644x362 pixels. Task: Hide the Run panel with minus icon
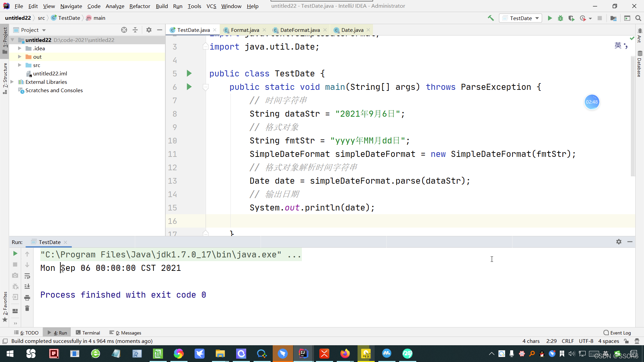(x=630, y=242)
